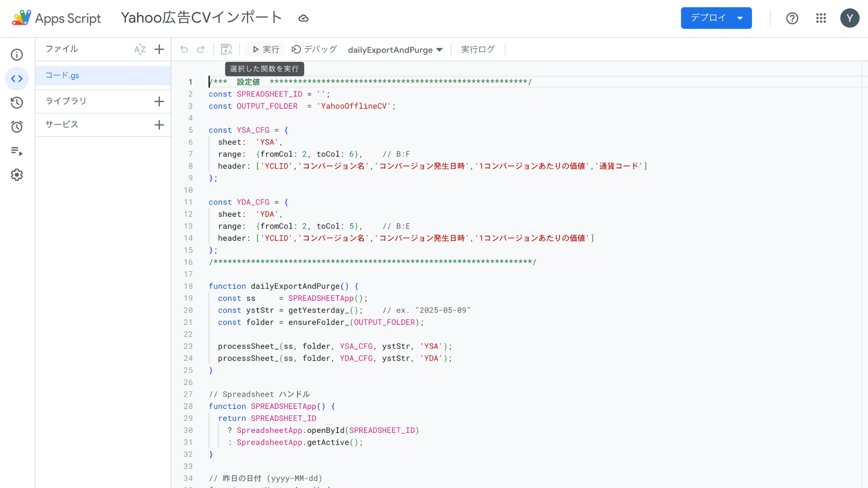Viewport: 868px width, 488px height.
Task: Select the コード.gs file
Action: pyautogui.click(x=103, y=75)
